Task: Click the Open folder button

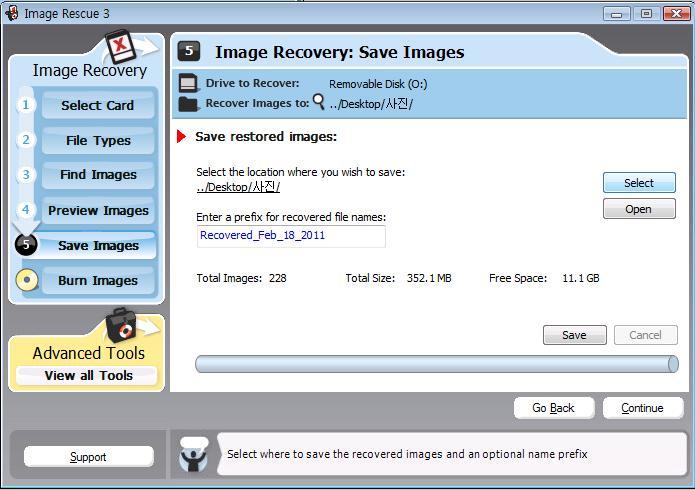Action: point(639,209)
